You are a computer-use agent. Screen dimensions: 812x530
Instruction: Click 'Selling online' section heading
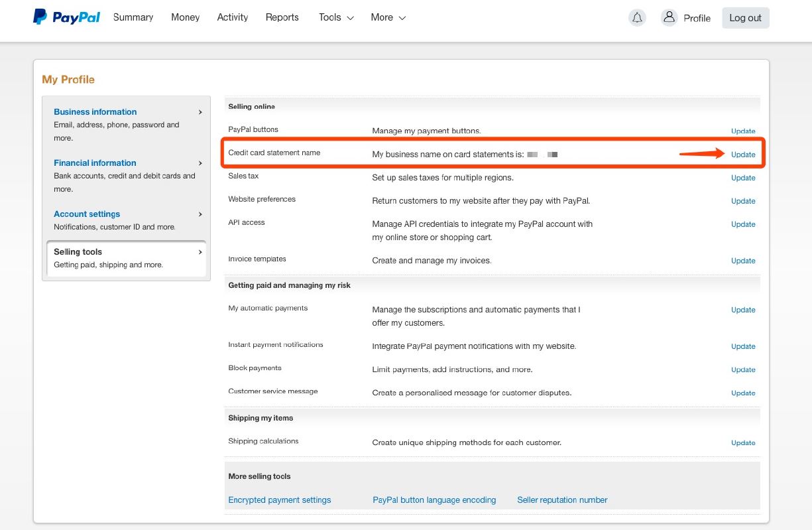point(252,106)
